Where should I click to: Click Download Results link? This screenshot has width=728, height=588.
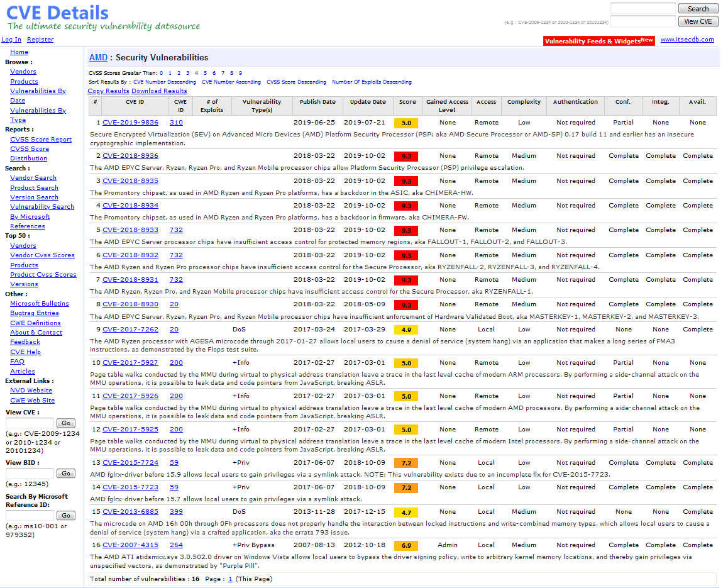(x=159, y=91)
